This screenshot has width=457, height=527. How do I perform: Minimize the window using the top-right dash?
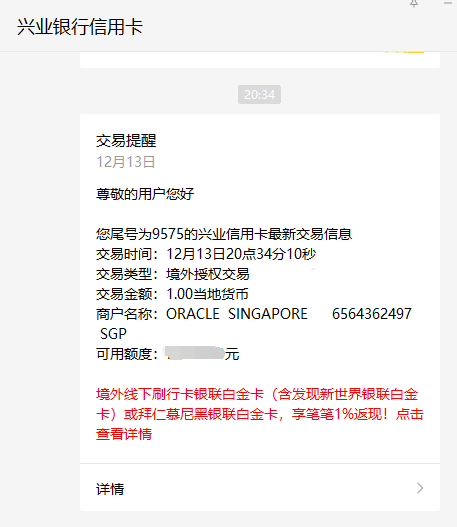point(449,3)
